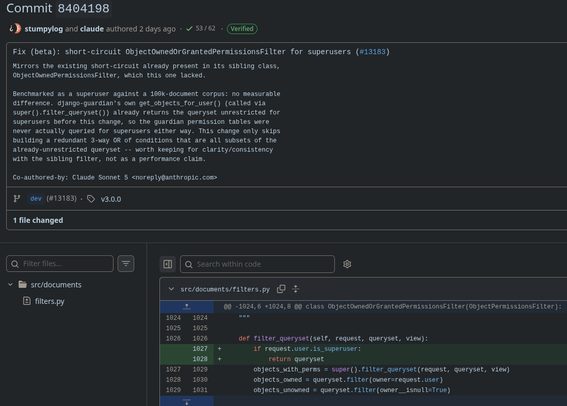Expand diff lines upward above line 1024
This screenshot has height=406, width=567.
coord(187,307)
